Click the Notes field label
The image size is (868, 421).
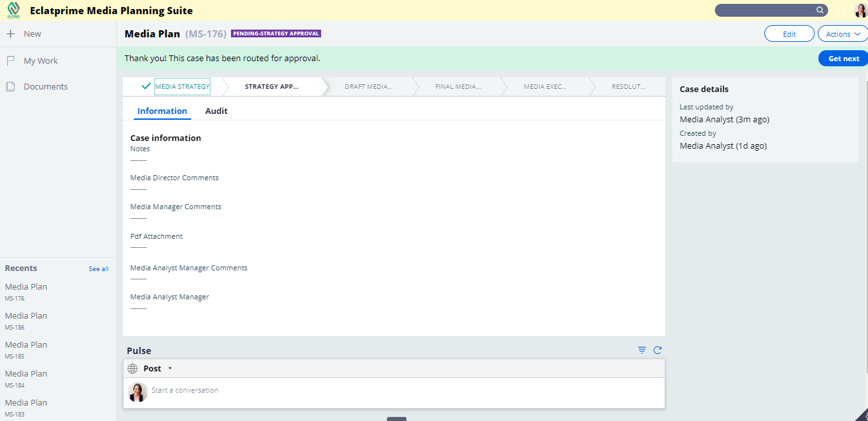coord(140,149)
